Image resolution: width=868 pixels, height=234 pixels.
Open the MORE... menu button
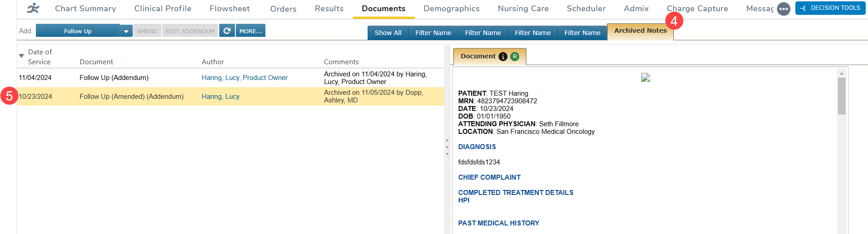coord(250,31)
